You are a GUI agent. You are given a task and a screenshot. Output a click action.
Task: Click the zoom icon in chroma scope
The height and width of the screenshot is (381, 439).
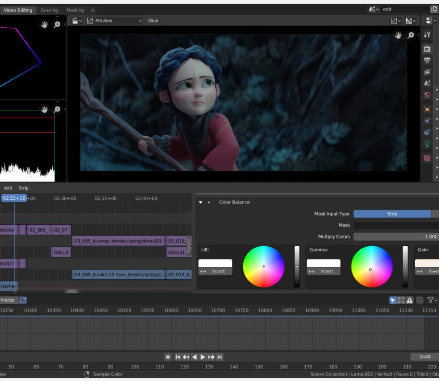tap(57, 24)
